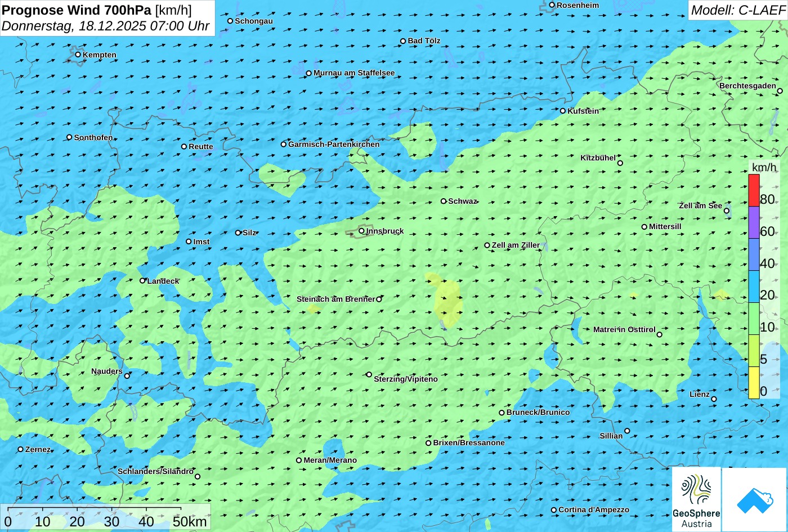Click the 'Silz' town label

point(249,233)
